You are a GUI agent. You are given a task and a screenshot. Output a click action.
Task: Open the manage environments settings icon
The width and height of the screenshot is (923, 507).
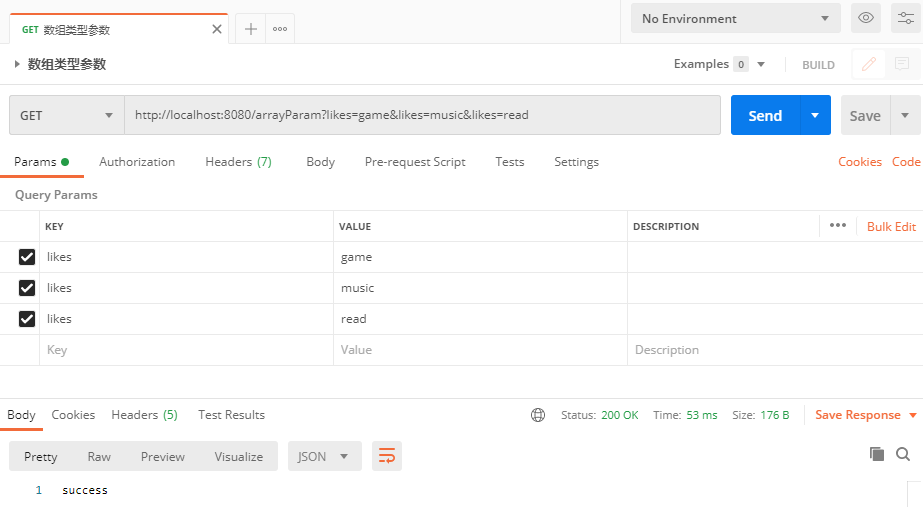coord(905,18)
